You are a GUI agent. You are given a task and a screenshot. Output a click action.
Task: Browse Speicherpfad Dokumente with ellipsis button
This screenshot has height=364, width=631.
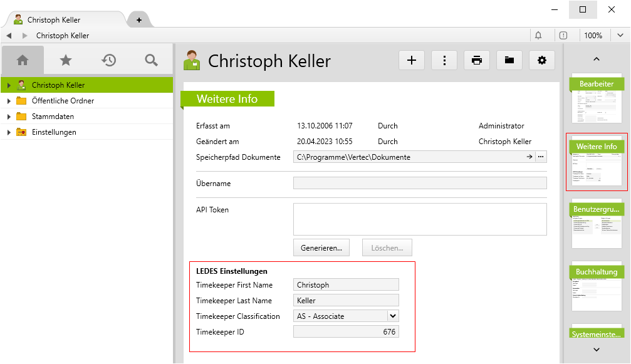coord(541,157)
